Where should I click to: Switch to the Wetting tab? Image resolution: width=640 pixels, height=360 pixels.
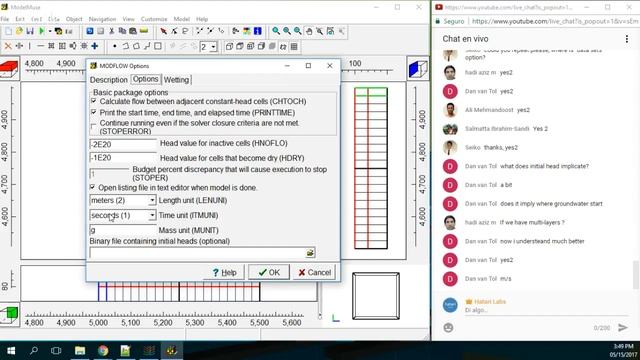coord(176,80)
